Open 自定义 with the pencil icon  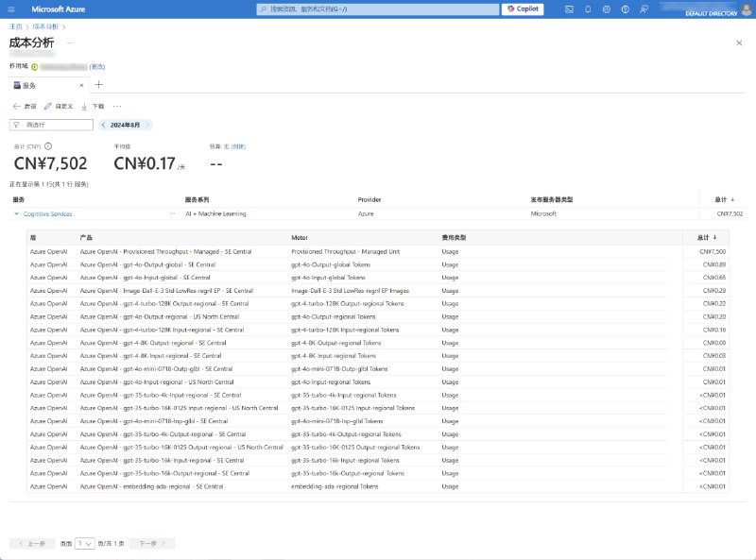point(59,106)
